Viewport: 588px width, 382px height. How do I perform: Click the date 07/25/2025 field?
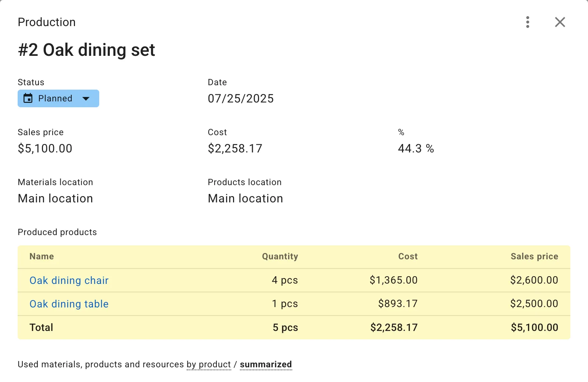[x=241, y=98]
